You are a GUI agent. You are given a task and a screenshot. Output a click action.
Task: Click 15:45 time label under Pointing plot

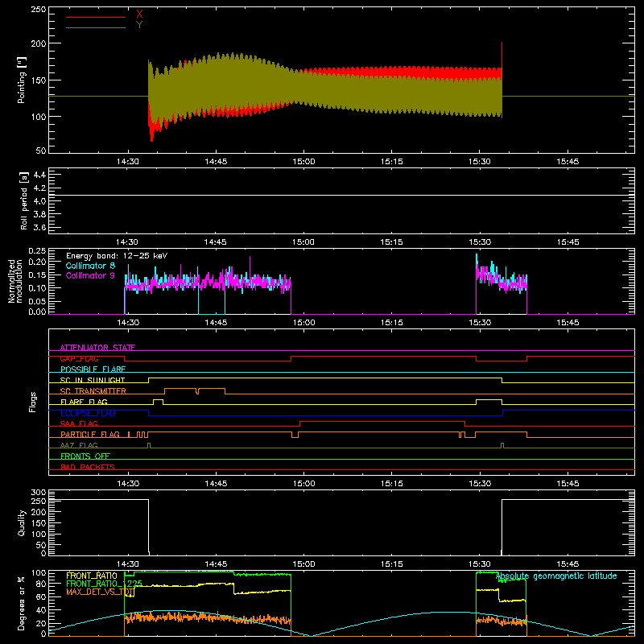[568, 162]
